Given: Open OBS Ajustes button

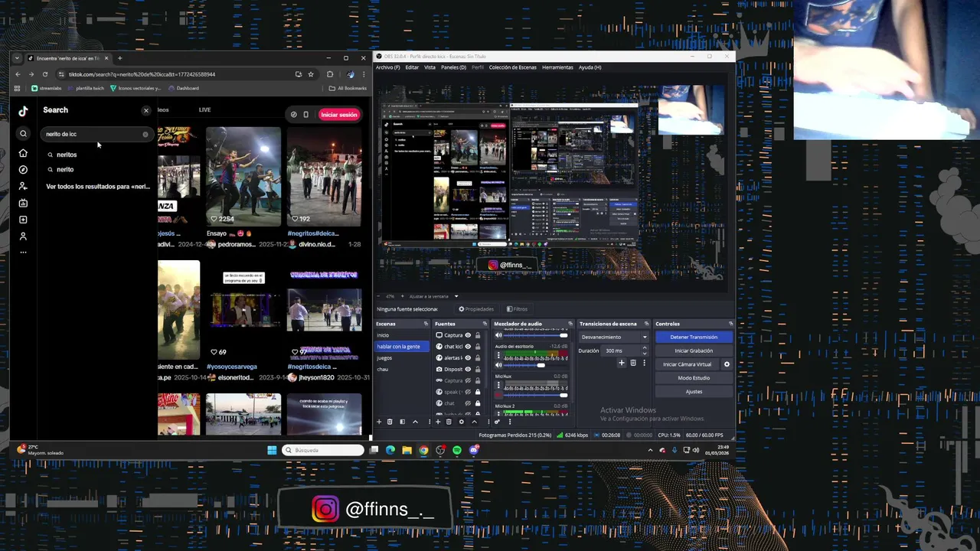Looking at the screenshot, I should (x=694, y=392).
